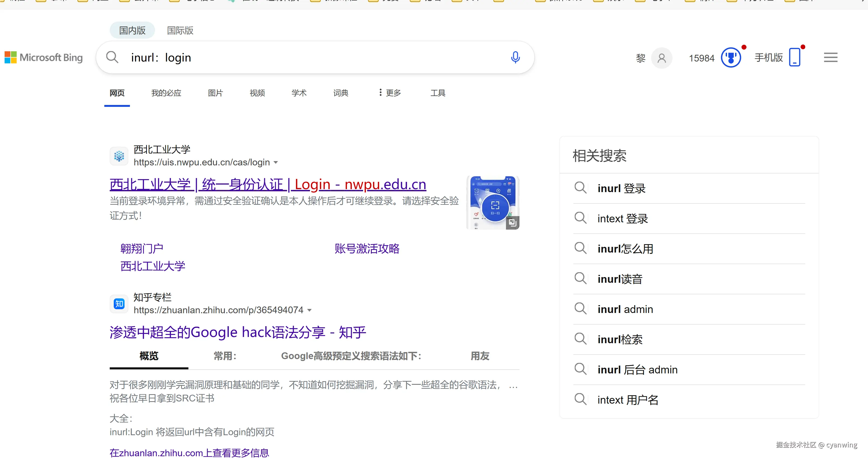Image resolution: width=868 pixels, height=460 pixels.
Task: Click the magnifier icon in search box
Action: point(112,57)
